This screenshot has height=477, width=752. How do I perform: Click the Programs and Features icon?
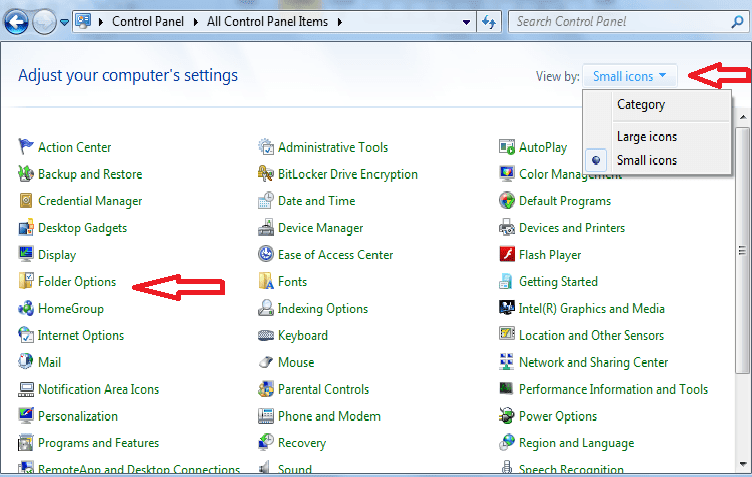pyautogui.click(x=25, y=442)
